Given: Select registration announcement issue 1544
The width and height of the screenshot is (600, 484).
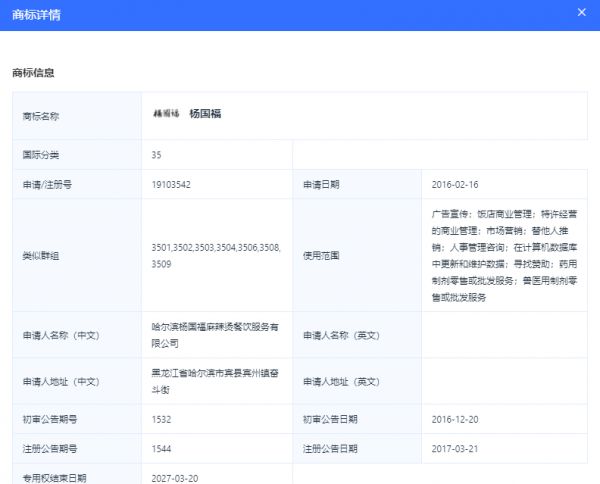Looking at the screenshot, I should [161, 449].
